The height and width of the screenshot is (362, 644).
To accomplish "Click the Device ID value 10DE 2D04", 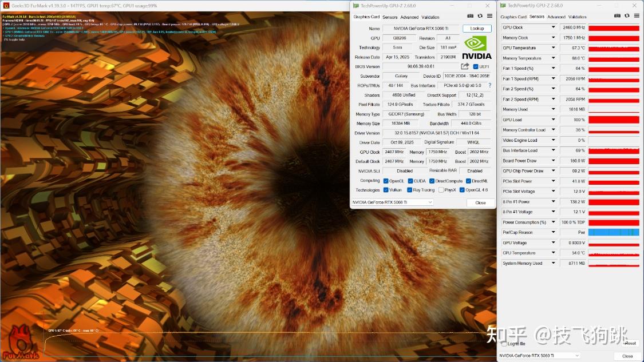I will coord(467,76).
